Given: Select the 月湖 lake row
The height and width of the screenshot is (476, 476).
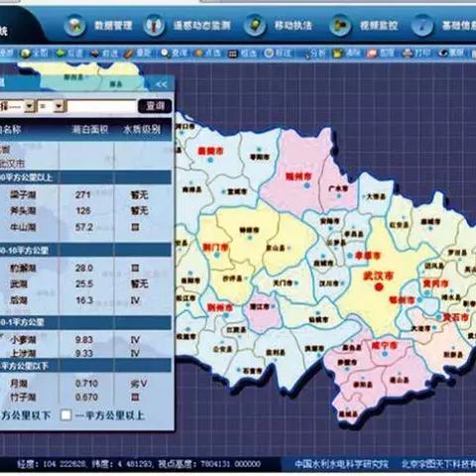Looking at the screenshot, I should click(x=86, y=384).
